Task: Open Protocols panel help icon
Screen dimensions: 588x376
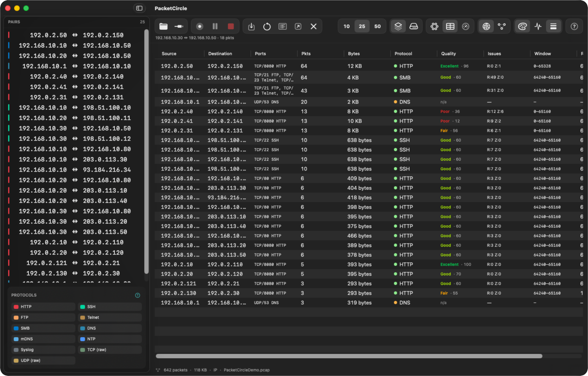Action: [138, 295]
